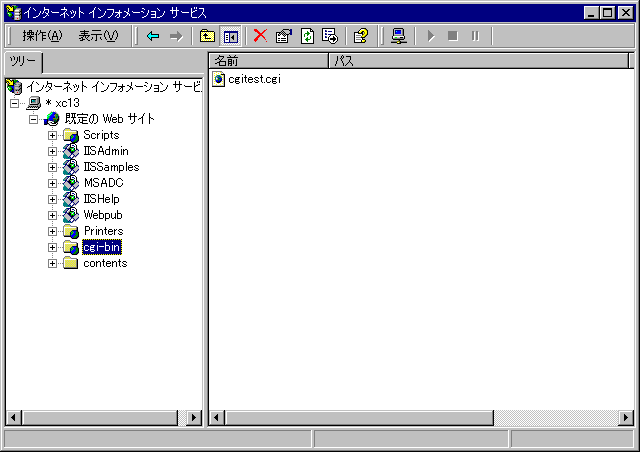The image size is (640, 452).
Task: Expand the contents folder node
Action: point(52,263)
